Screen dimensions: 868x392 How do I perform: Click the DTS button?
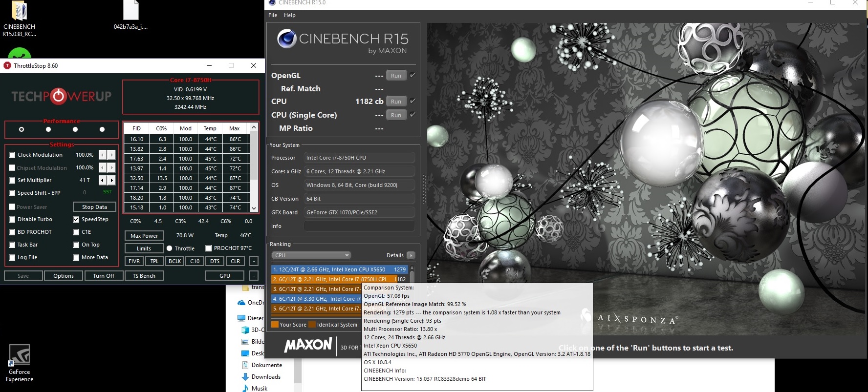(x=215, y=261)
